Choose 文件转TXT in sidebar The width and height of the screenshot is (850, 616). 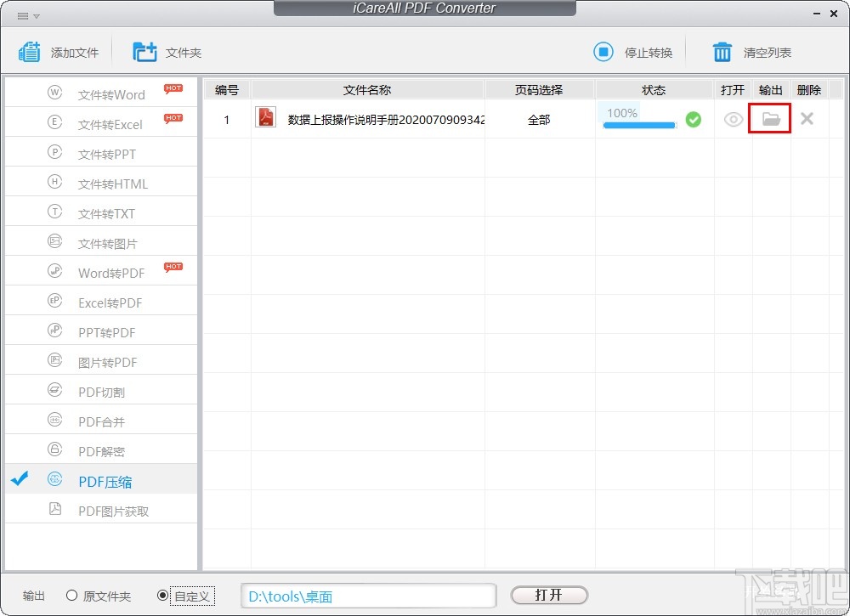(106, 214)
